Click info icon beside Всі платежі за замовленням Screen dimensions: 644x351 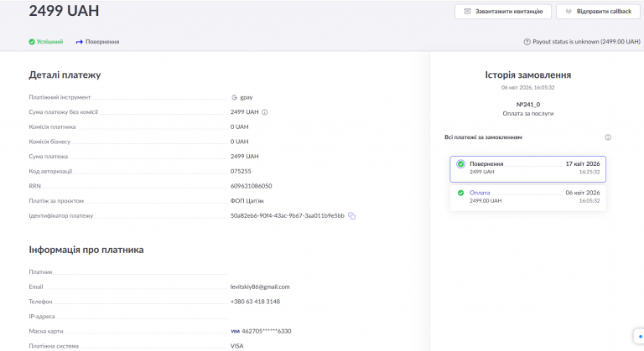608,137
